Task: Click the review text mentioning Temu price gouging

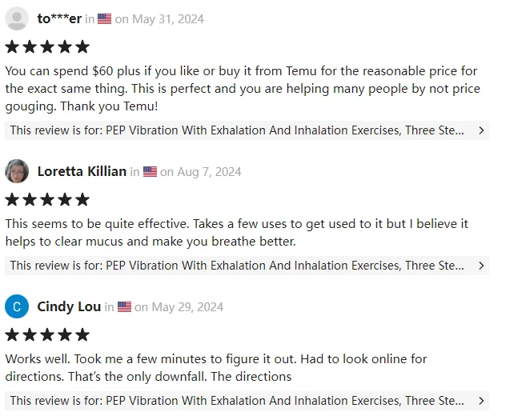Action: pos(243,89)
